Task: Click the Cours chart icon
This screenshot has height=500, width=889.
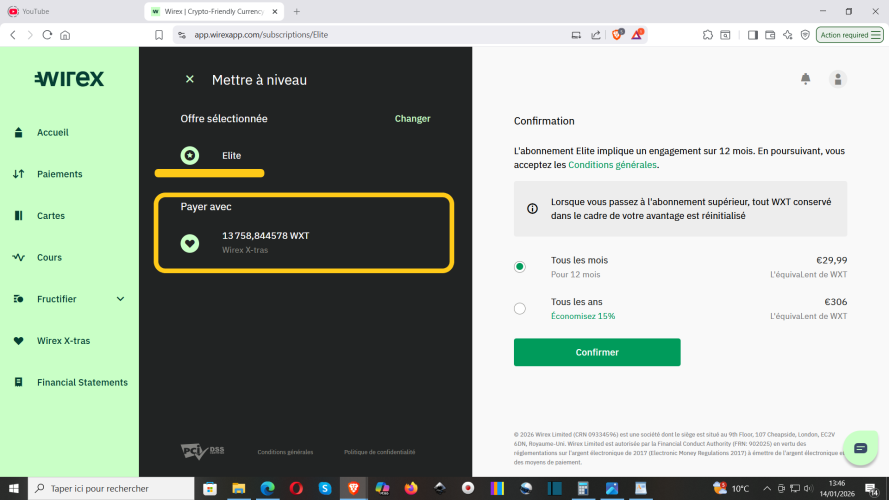Action: (x=18, y=257)
